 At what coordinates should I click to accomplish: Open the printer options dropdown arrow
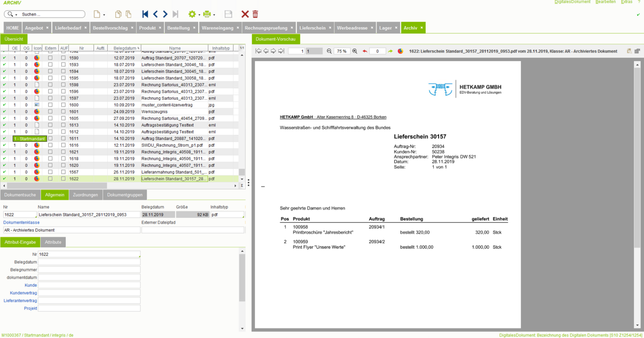pyautogui.click(x=214, y=15)
